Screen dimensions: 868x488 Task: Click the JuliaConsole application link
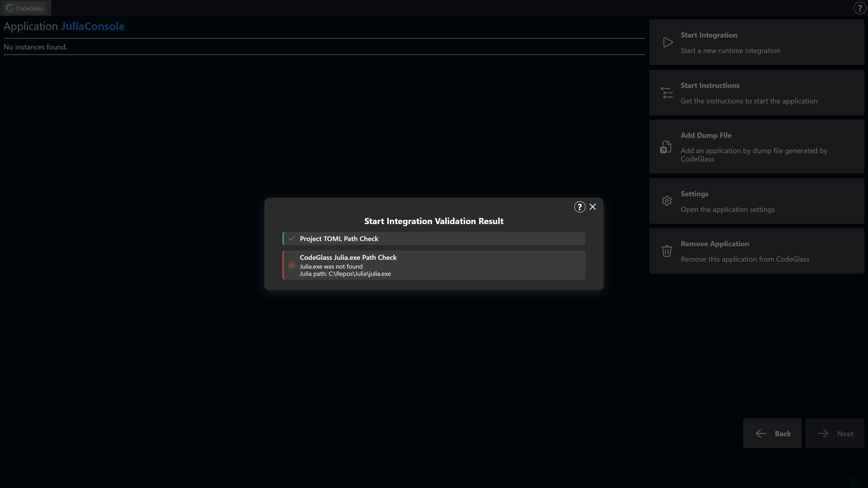click(x=92, y=26)
